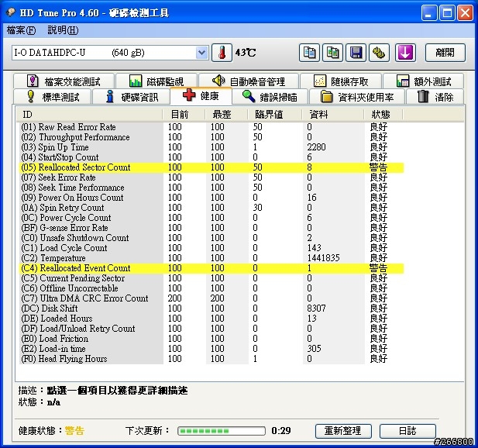Select the (C6) Offline Uncorrectable row
This screenshot has height=448, width=478.
[211, 288]
